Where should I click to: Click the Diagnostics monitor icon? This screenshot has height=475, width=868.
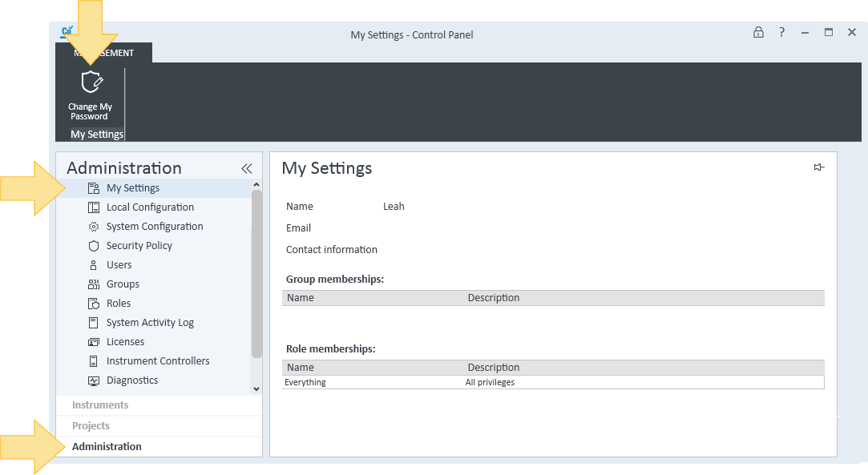94,380
